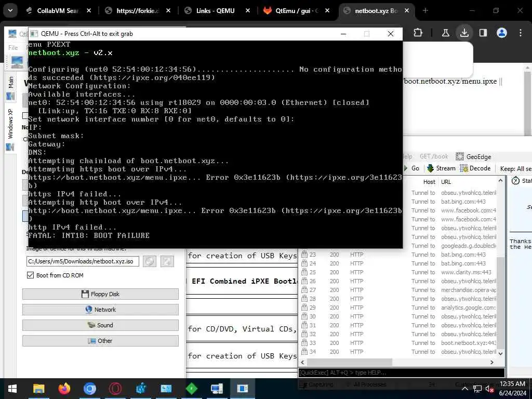Open the active QEMU window taskbar icon
The height and width of the screenshot is (399, 532).
coord(242,389)
